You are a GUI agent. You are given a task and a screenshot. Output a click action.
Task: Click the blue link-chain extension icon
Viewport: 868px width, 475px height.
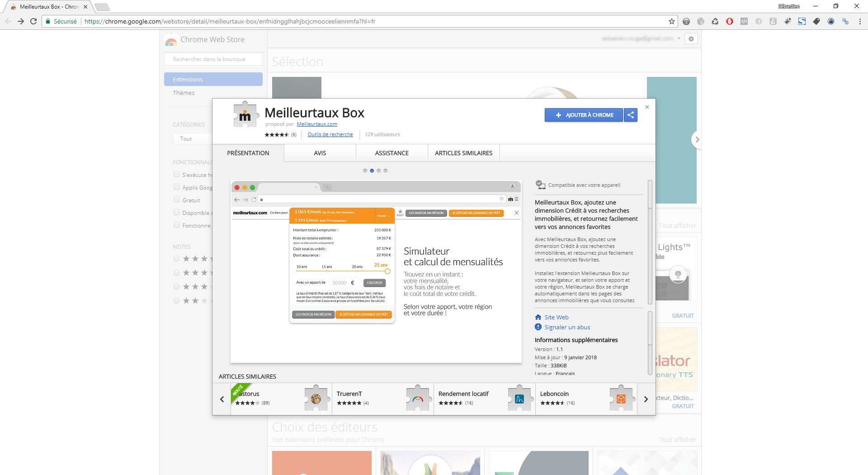[x=845, y=21]
